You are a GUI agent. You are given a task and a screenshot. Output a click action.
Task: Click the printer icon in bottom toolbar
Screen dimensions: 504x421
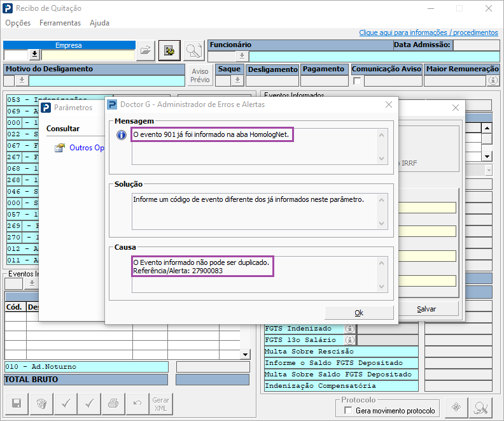(113, 403)
